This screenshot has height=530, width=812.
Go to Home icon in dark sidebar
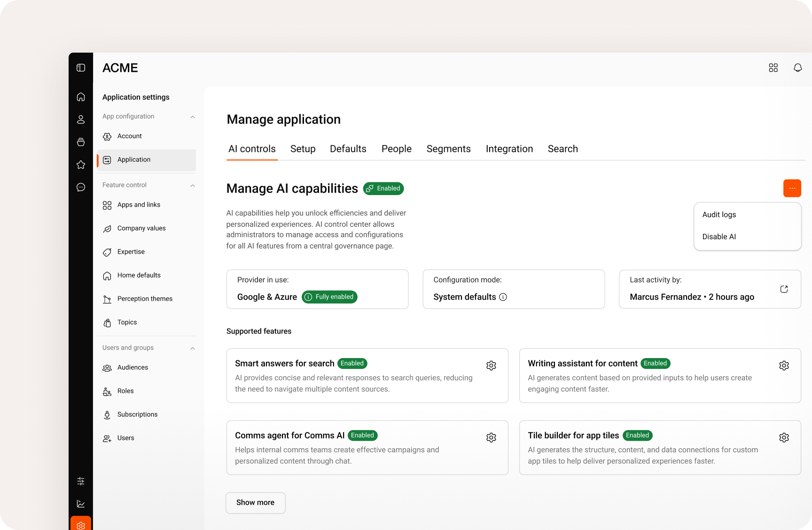[x=81, y=97]
